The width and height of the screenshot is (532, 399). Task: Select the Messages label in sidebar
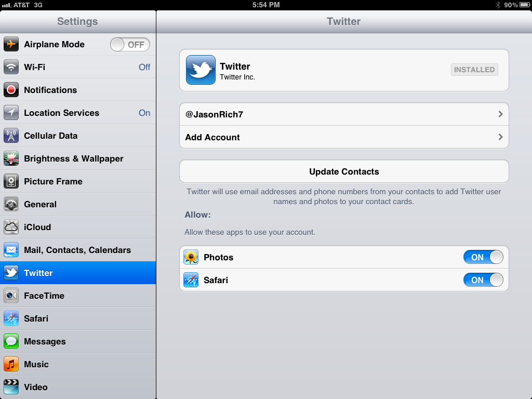(45, 342)
